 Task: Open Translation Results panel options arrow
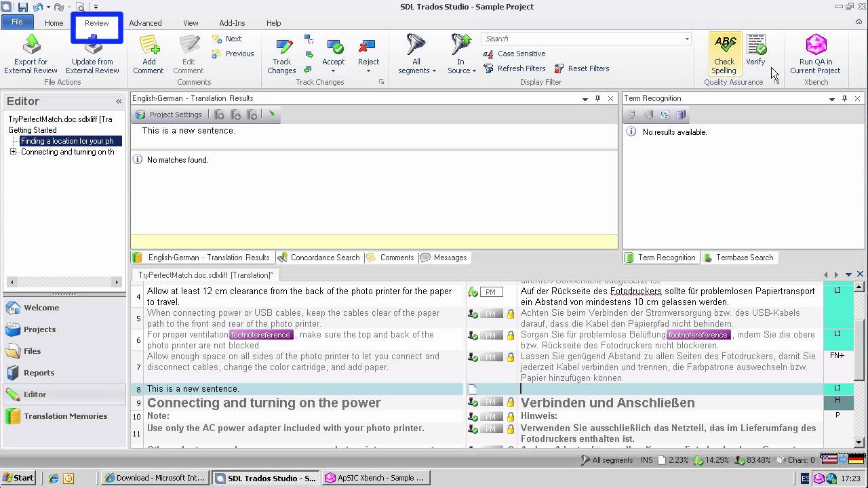click(585, 98)
